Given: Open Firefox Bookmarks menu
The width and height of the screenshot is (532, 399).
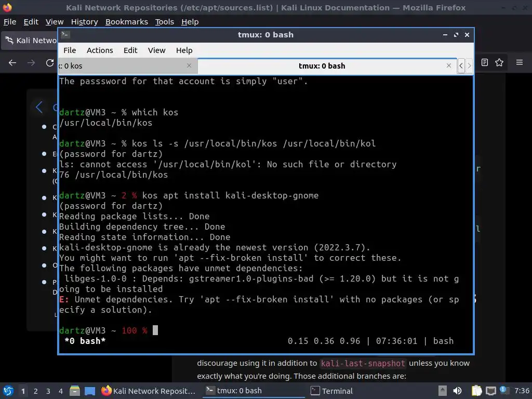Looking at the screenshot, I should point(127,22).
